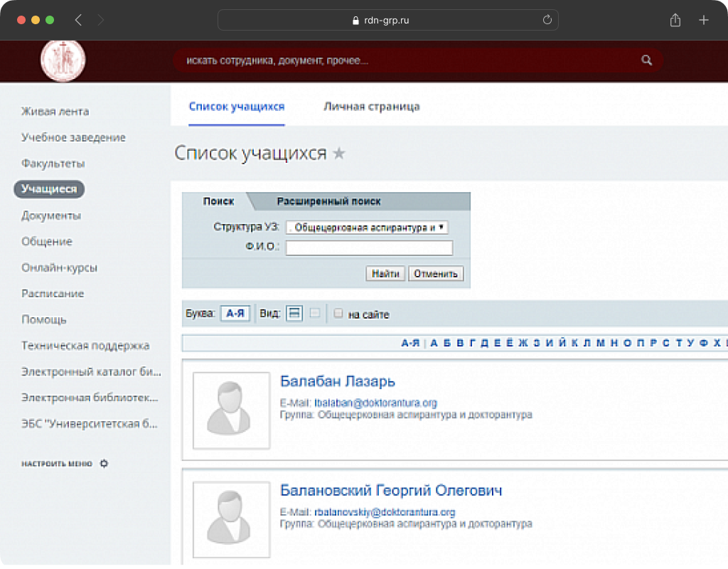Expand the Структура УЗ dropdown
This screenshot has width=728, height=569.
pos(367,228)
